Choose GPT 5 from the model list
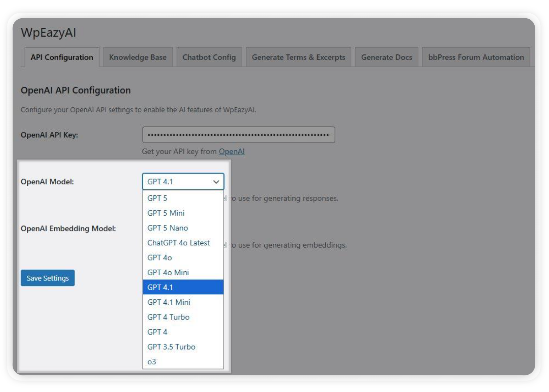 pyautogui.click(x=157, y=198)
